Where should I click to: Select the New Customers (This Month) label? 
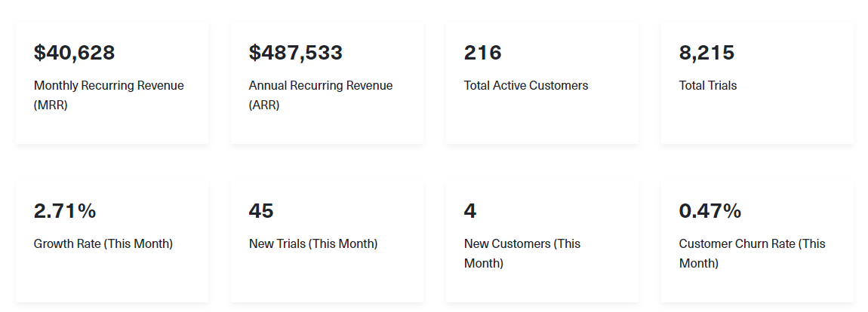[522, 253]
